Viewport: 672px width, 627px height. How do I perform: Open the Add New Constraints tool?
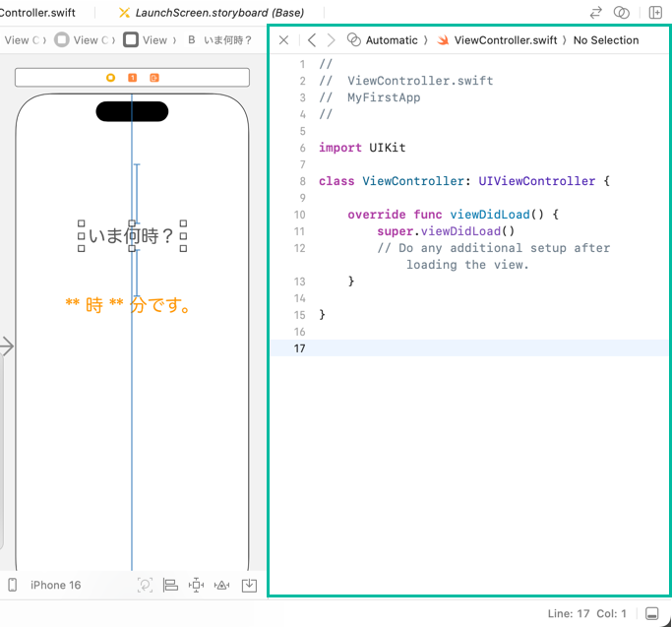(196, 585)
